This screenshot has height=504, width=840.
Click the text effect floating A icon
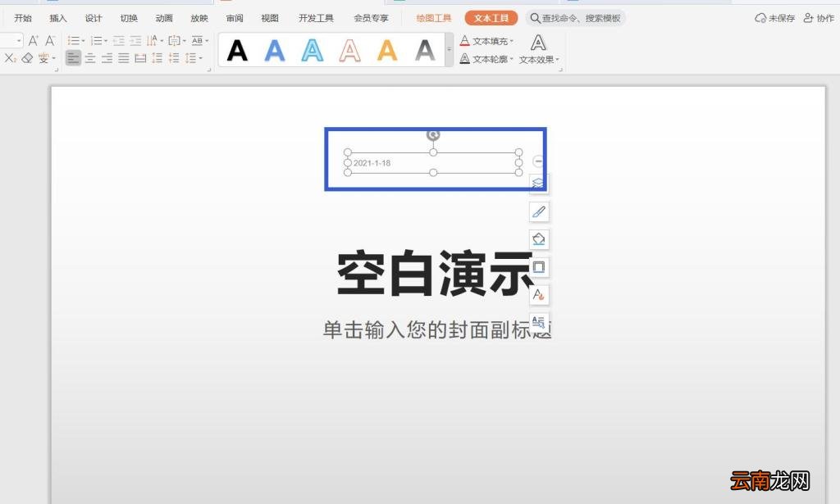[x=538, y=295]
